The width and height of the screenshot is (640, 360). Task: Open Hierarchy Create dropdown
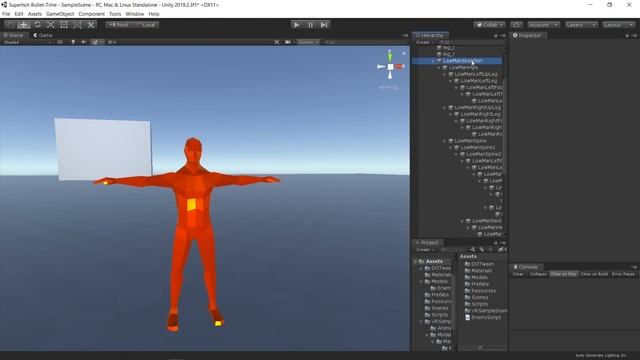pyautogui.click(x=425, y=42)
